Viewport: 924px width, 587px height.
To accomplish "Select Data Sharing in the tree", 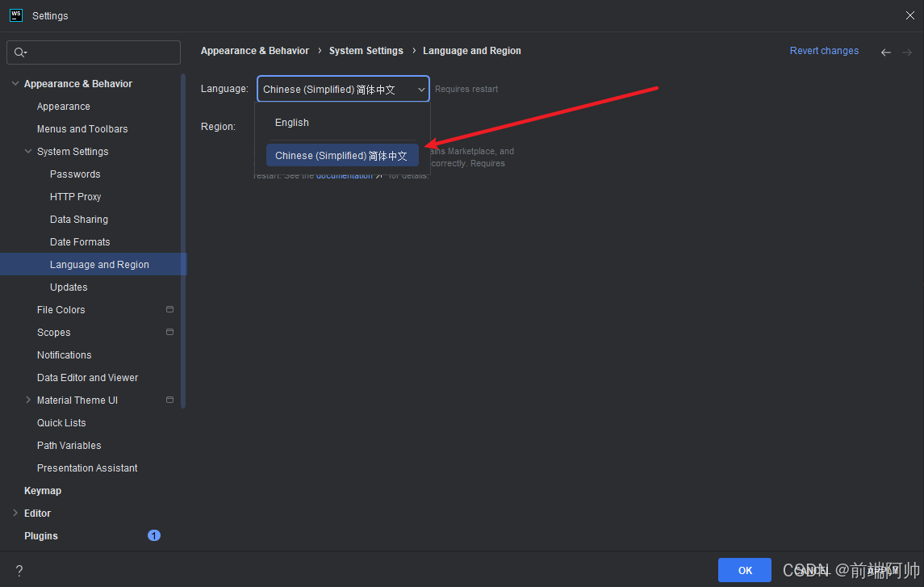I will click(79, 220).
